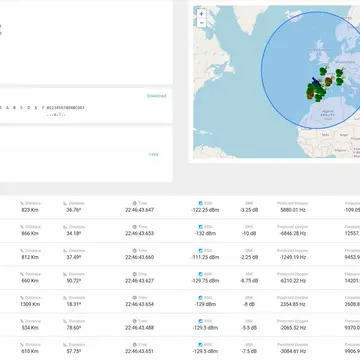The width and height of the screenshot is (360, 360).
Task: Select the row with time 22:46:43.488
Action: click(x=180, y=325)
